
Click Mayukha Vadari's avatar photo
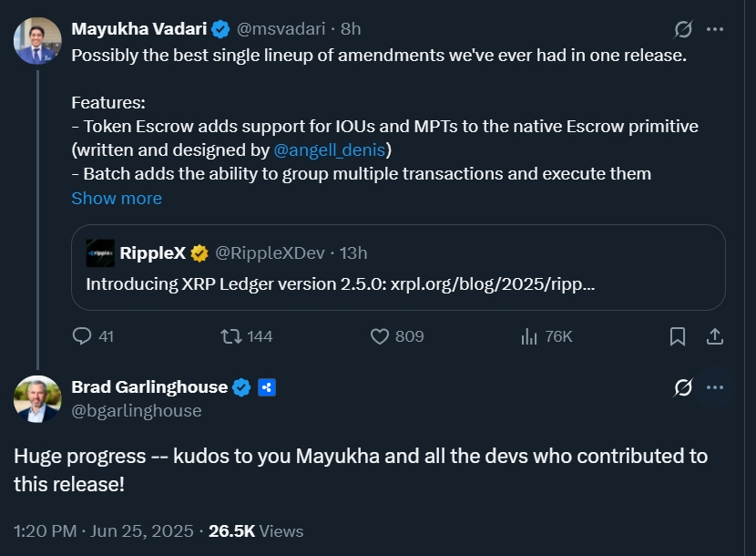(x=37, y=41)
